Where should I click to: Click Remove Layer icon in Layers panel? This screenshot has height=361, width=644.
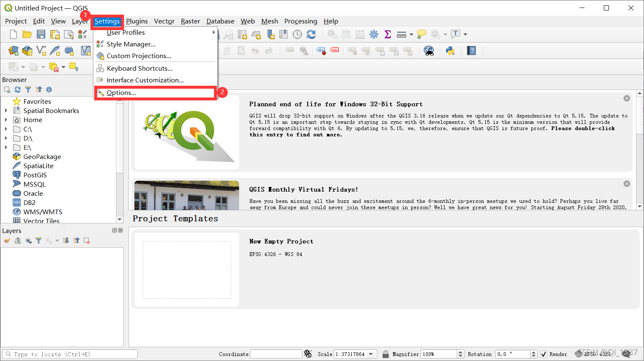(x=87, y=241)
